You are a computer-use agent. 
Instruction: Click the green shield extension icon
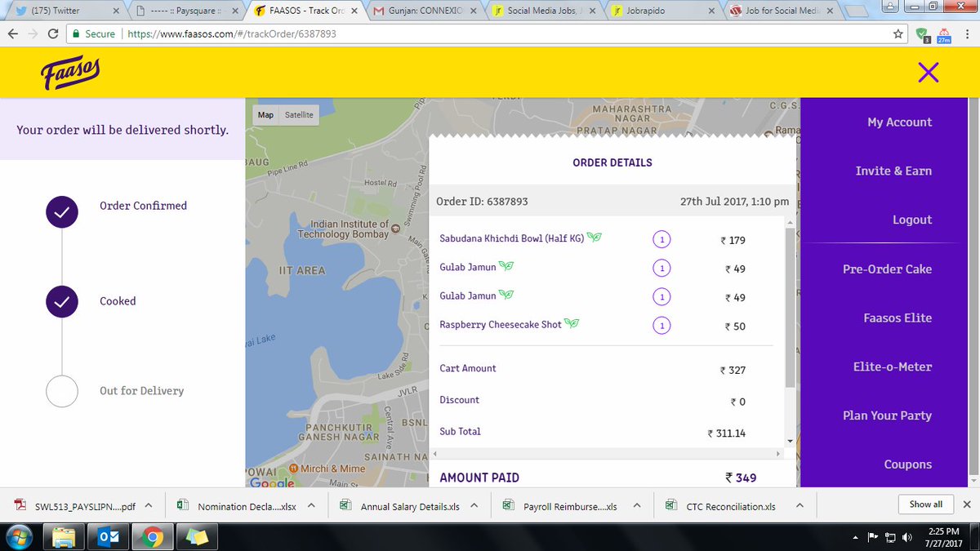tap(922, 34)
